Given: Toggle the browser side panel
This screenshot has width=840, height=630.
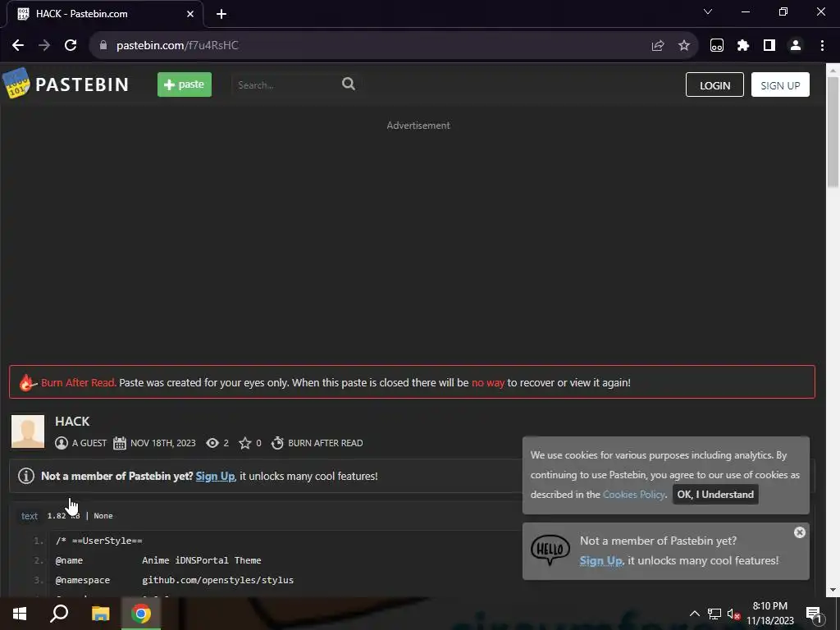Looking at the screenshot, I should click(769, 46).
